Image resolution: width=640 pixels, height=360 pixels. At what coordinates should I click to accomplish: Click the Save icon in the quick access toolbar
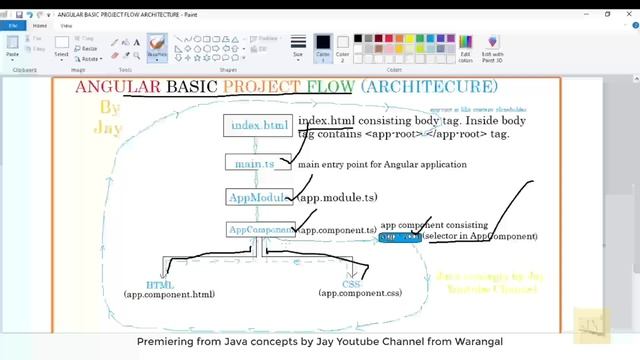tap(19, 15)
